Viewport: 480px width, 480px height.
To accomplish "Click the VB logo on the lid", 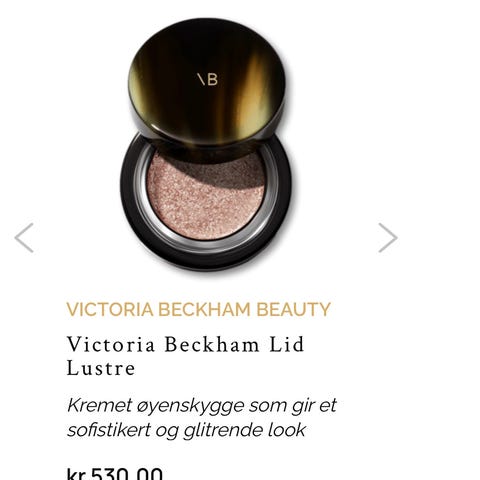I will coord(207,80).
